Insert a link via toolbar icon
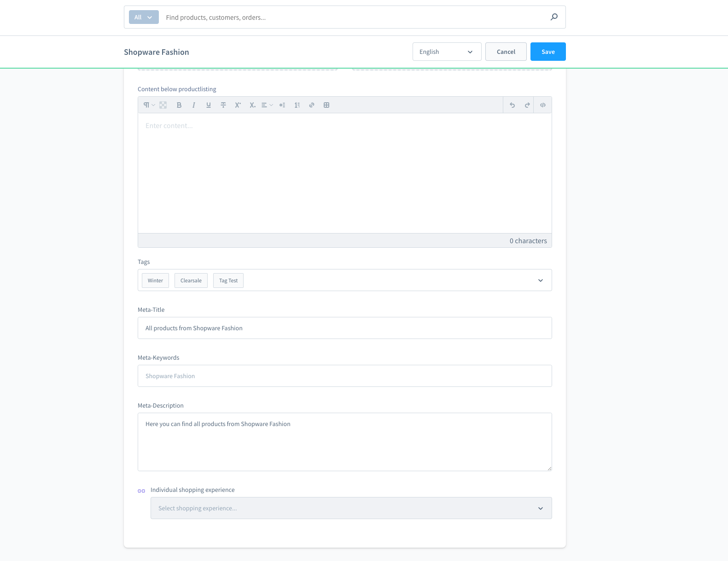Image resolution: width=728 pixels, height=561 pixels. click(312, 105)
